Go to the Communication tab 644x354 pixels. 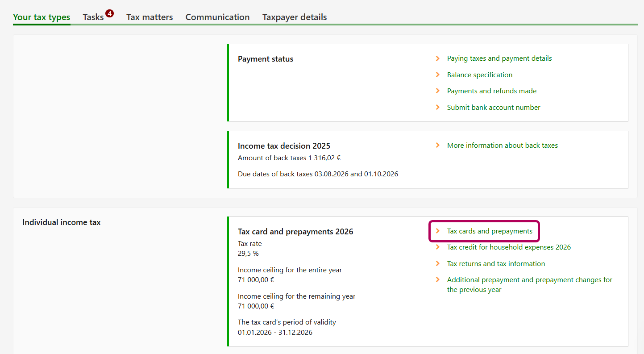(217, 17)
